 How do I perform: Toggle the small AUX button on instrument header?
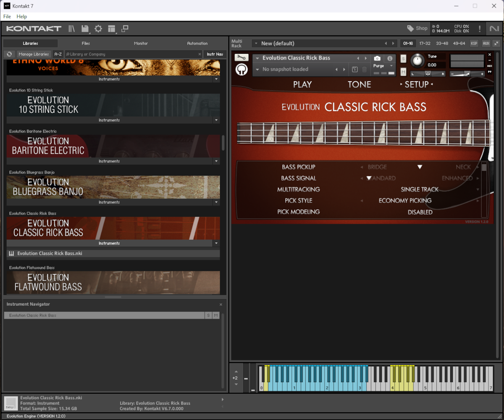(490, 66)
